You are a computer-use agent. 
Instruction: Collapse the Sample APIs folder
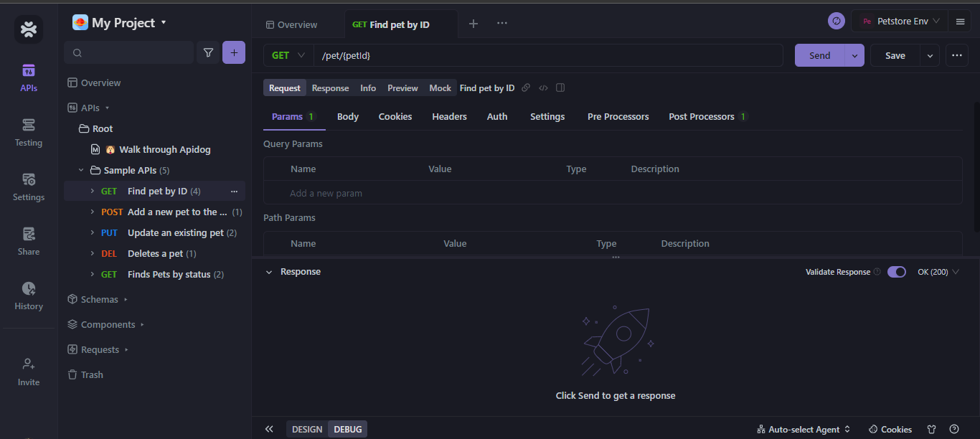point(80,171)
